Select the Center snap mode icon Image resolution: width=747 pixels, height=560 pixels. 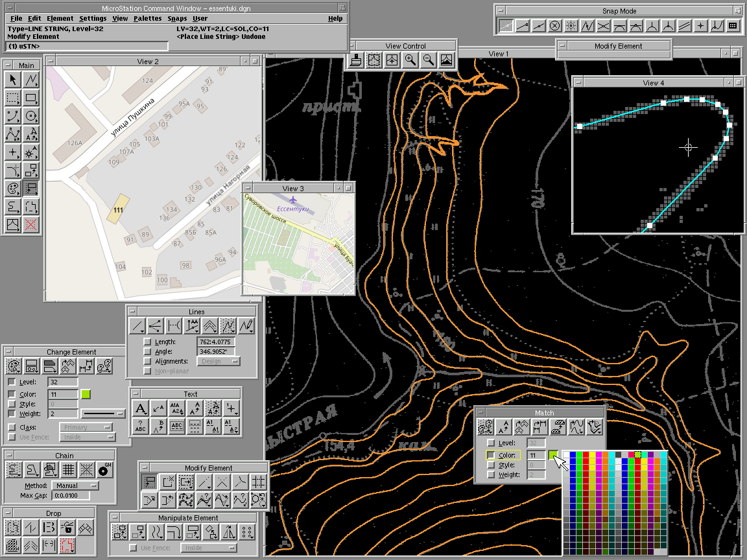[x=555, y=26]
